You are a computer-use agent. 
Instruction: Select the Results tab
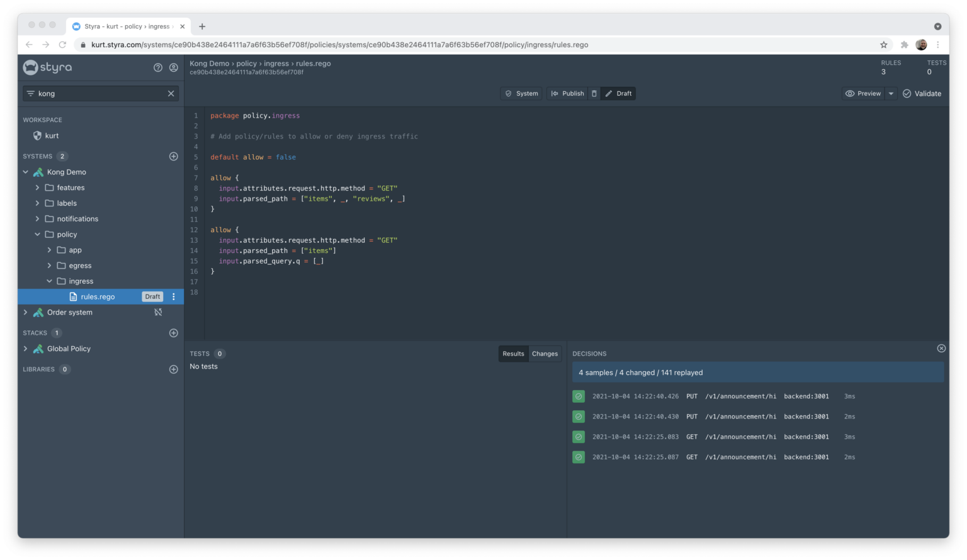tap(513, 354)
